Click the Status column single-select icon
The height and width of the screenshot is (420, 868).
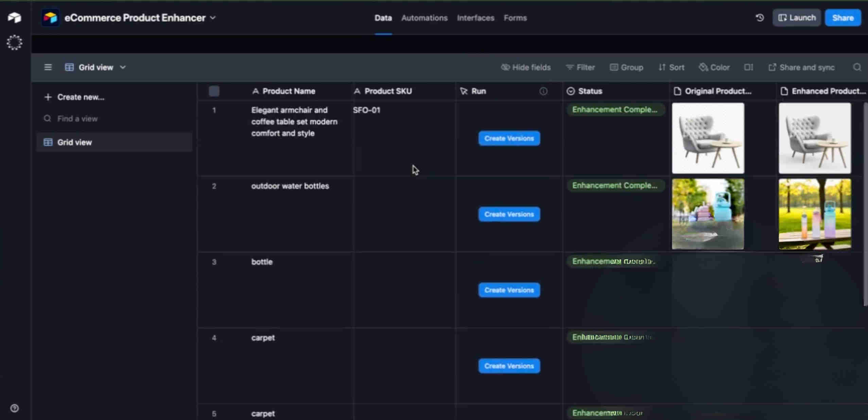click(x=571, y=91)
